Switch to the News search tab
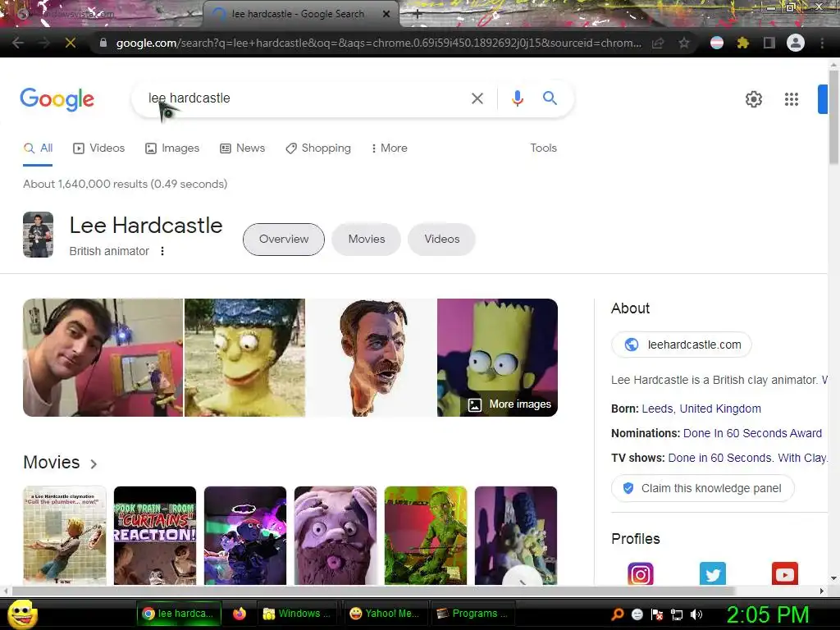840x630 pixels. (242, 148)
